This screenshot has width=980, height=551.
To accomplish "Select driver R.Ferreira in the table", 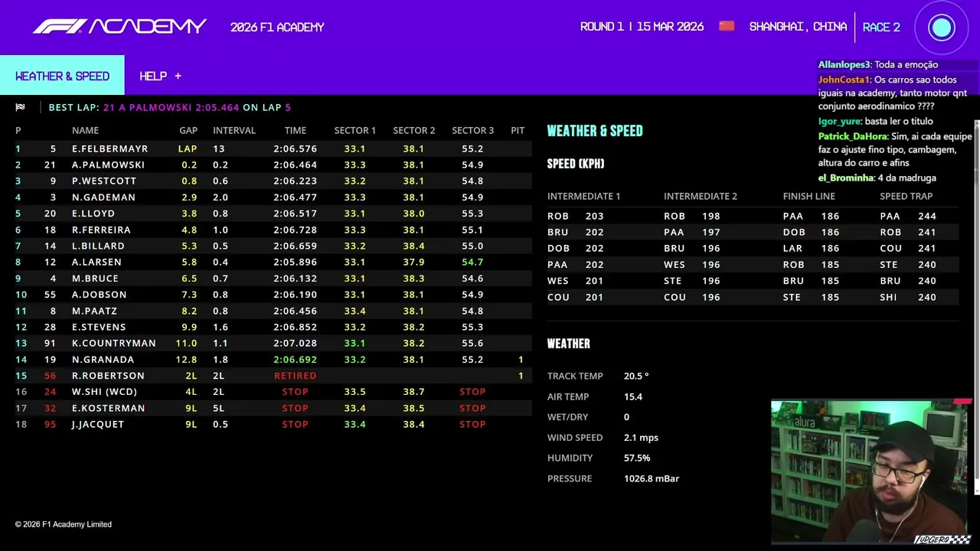I will 101,230.
